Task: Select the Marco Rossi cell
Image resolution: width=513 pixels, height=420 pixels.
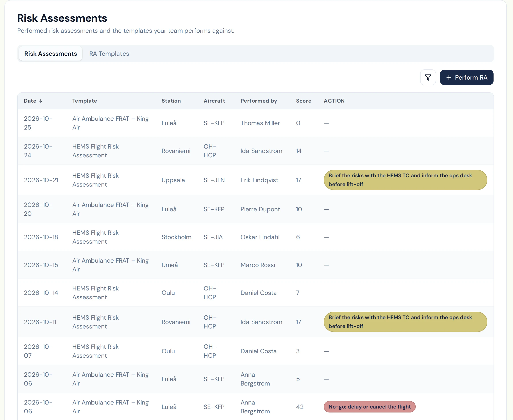Action: 258,265
